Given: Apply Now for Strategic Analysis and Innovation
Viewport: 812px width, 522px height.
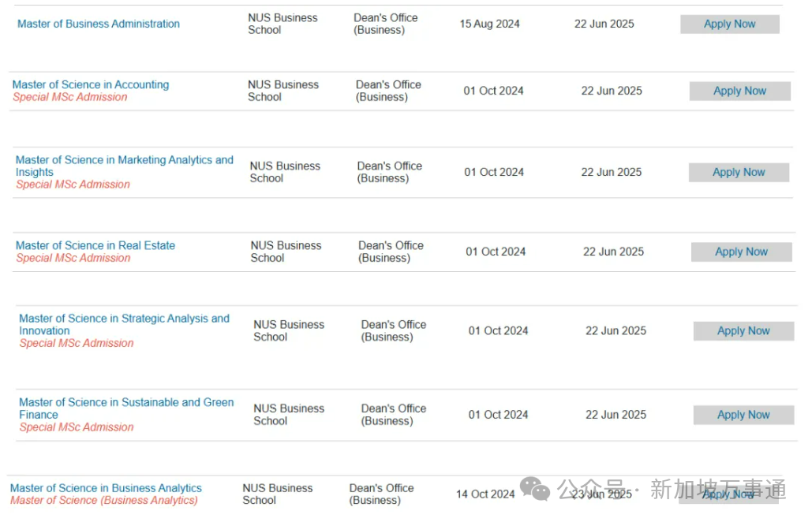Looking at the screenshot, I should [743, 330].
